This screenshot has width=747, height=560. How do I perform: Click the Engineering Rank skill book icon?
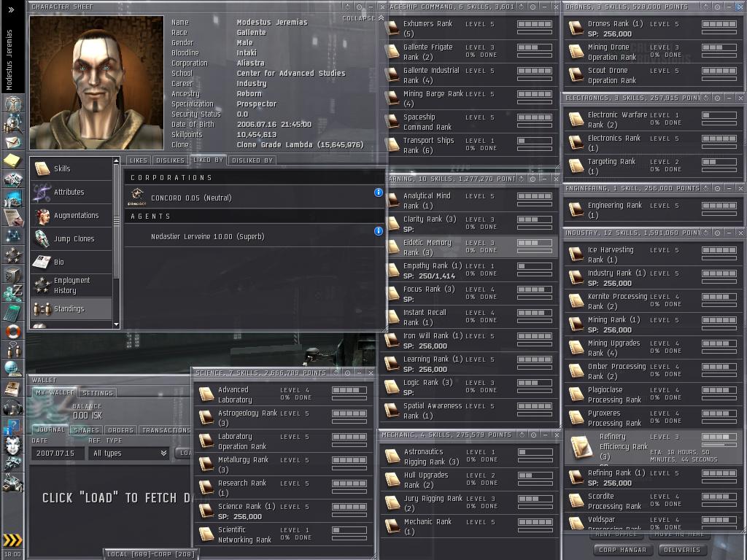[576, 210]
